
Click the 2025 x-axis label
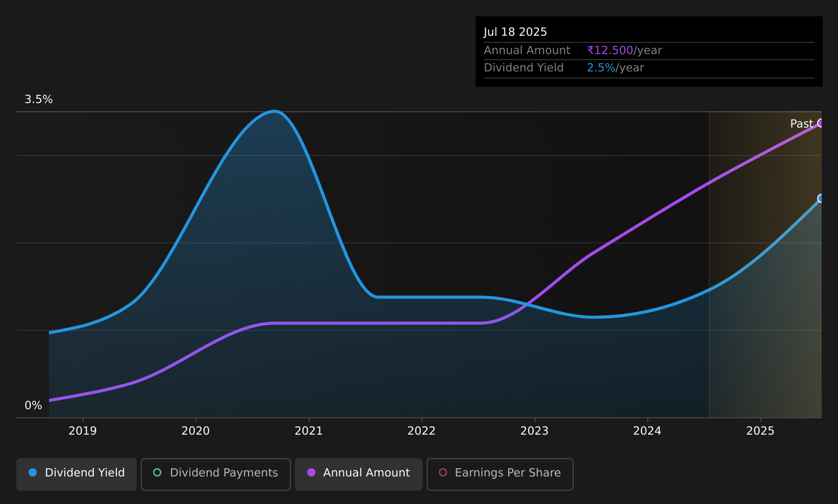[x=760, y=431]
